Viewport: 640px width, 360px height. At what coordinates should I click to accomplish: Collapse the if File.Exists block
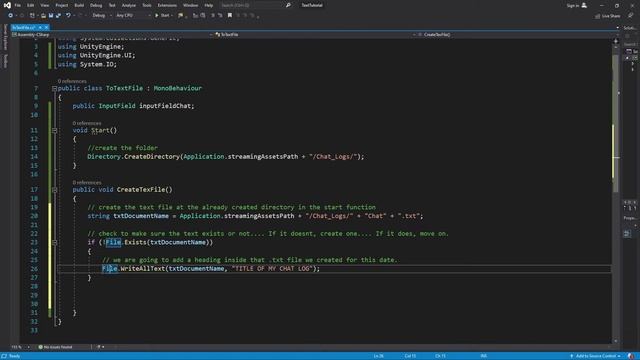54,242
